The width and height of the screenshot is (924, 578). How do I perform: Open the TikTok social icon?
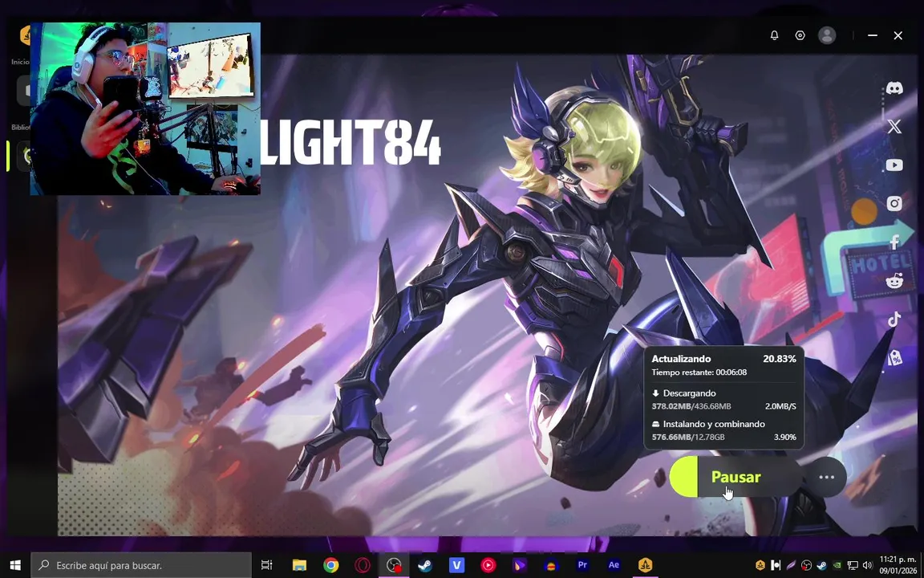(x=894, y=319)
